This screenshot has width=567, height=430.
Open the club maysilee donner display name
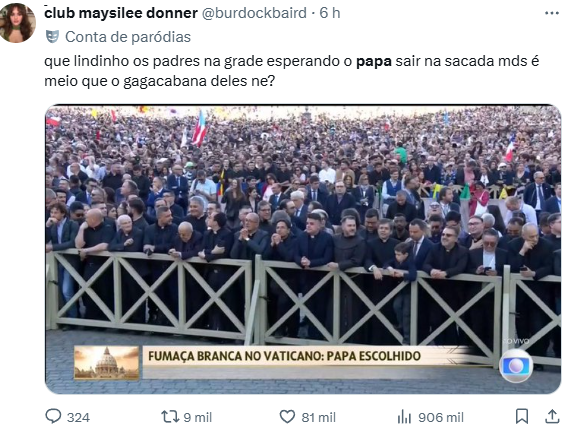point(121,13)
